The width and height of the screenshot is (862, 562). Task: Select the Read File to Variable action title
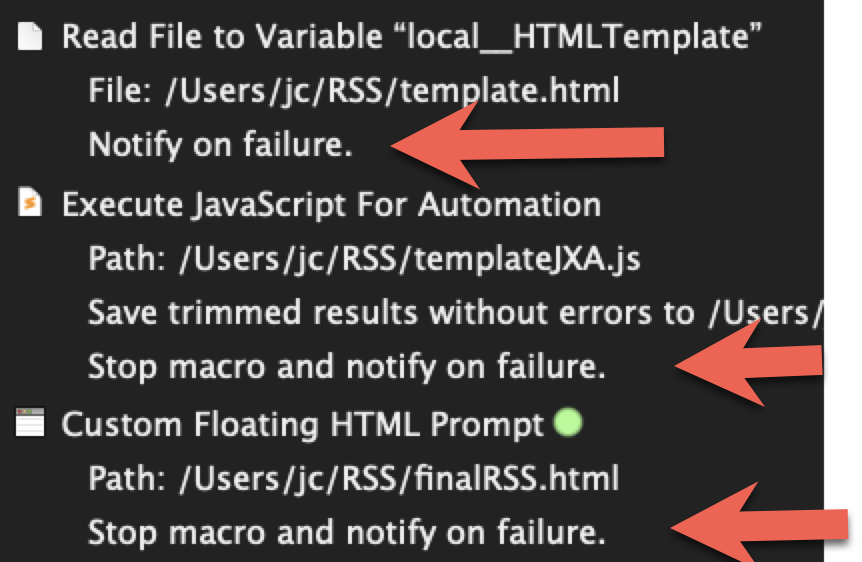[220, 38]
